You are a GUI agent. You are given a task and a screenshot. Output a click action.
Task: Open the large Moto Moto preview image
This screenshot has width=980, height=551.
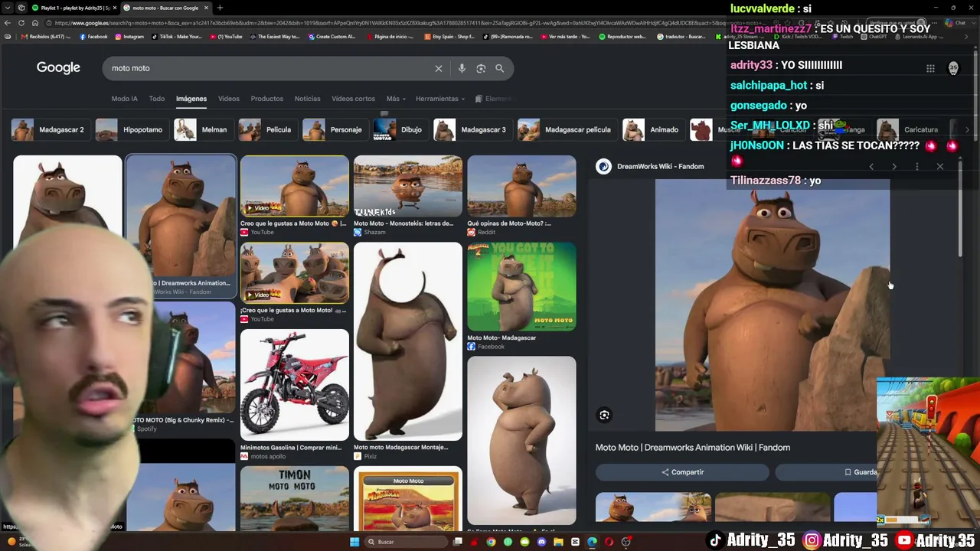(773, 305)
